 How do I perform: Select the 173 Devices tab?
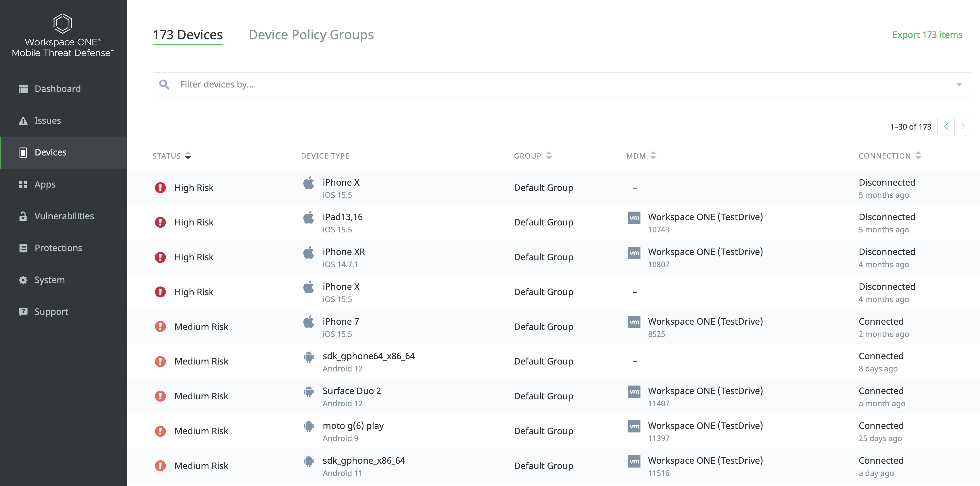[x=188, y=35]
